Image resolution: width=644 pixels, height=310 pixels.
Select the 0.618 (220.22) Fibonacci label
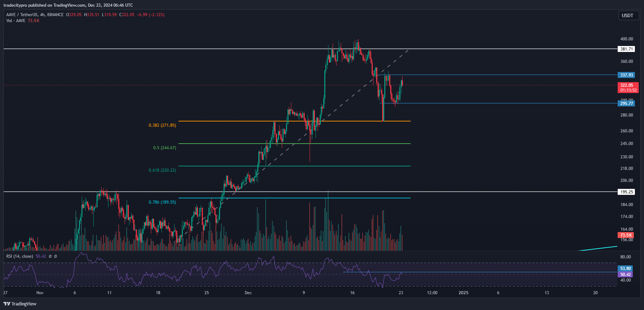[x=162, y=170]
